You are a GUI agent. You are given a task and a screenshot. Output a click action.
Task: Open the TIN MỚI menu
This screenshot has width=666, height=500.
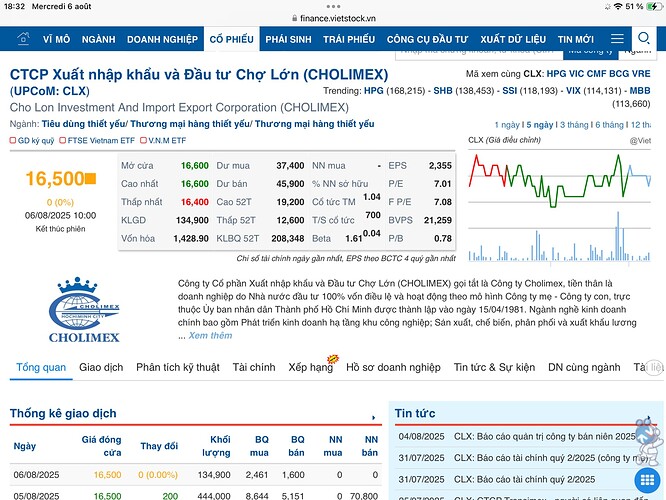[x=576, y=39]
